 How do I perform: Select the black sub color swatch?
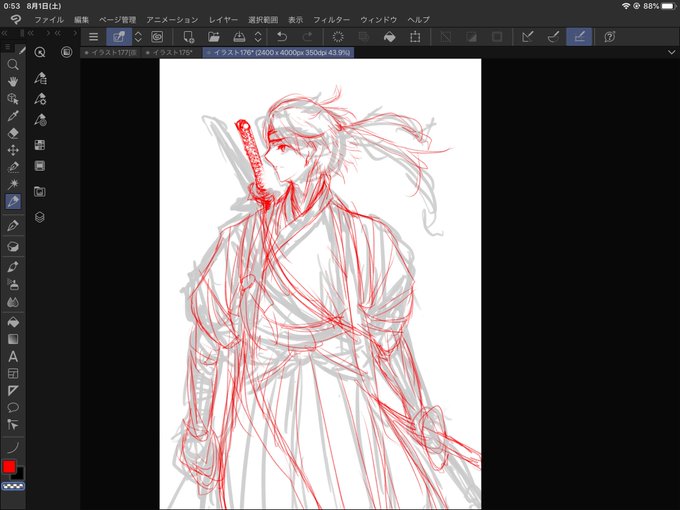pos(19,474)
